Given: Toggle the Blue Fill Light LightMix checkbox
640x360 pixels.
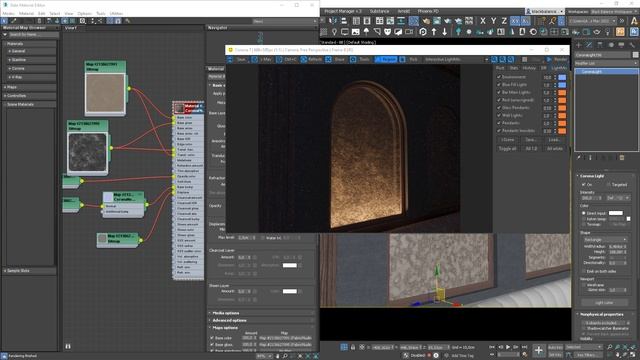Looking at the screenshot, I should [499, 84].
